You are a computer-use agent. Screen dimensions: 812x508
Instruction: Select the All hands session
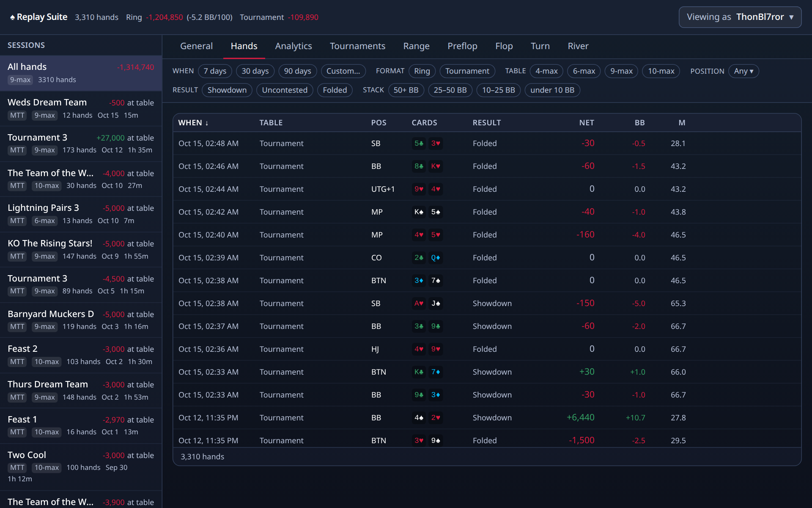coord(81,73)
